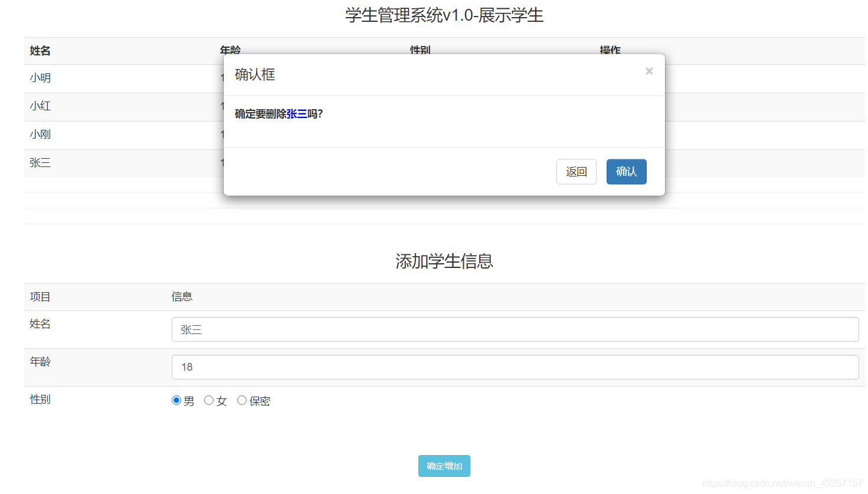The width and height of the screenshot is (868, 494).
Task: Close the 确认框 dialog with the X
Action: point(649,71)
